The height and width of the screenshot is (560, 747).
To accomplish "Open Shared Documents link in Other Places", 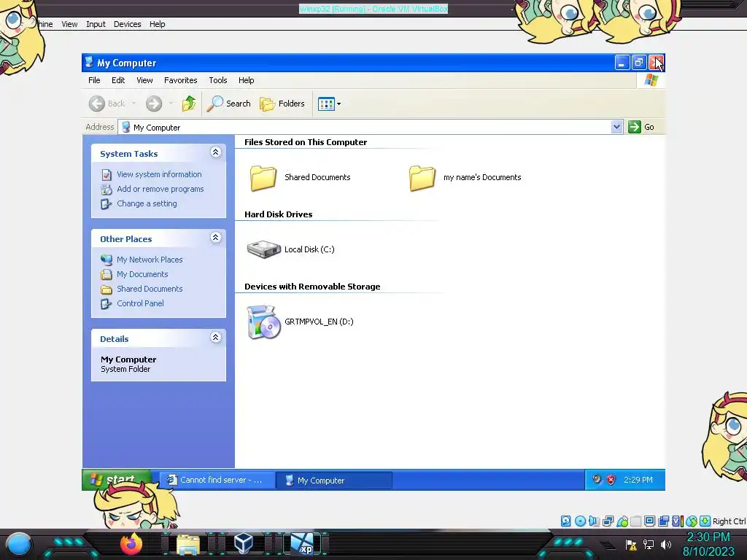I will click(150, 289).
